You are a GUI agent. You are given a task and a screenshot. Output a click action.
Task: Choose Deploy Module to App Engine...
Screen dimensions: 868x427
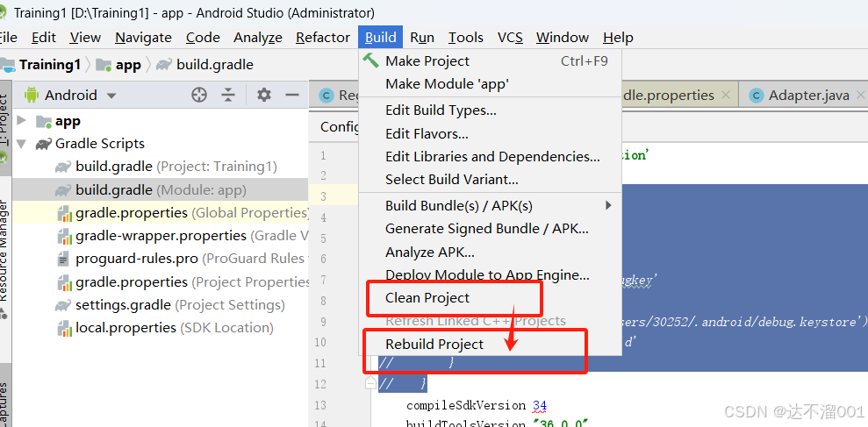(491, 275)
